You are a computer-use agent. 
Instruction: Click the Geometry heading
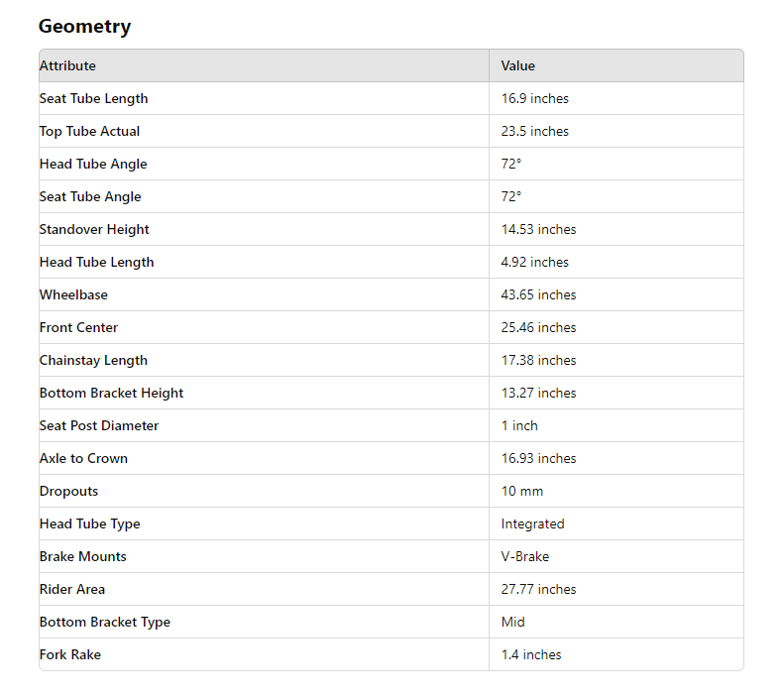tap(84, 27)
